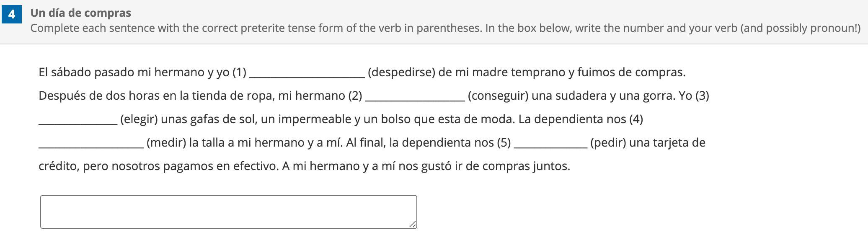Click the blue number 4 badge
Screen dimensions: 868x235
click(x=12, y=14)
